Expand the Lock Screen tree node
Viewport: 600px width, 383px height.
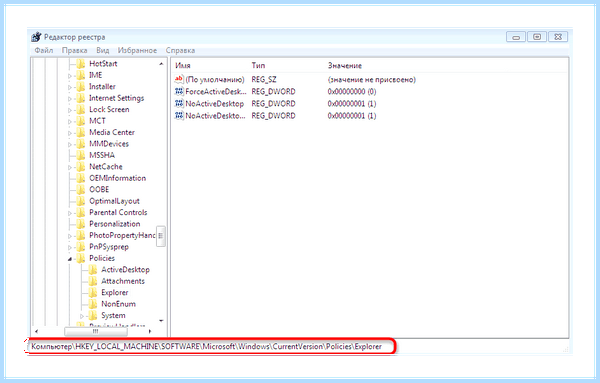[x=70, y=110]
